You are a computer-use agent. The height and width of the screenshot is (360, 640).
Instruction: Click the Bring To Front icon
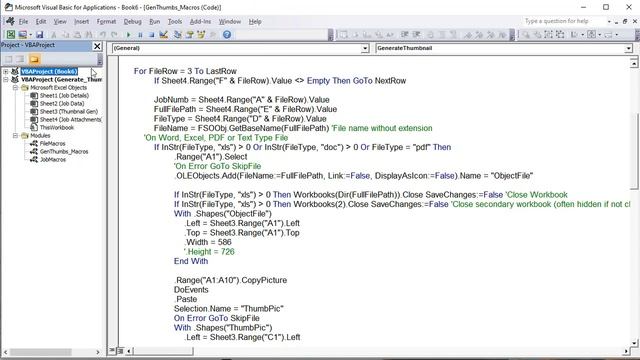pos(526,35)
